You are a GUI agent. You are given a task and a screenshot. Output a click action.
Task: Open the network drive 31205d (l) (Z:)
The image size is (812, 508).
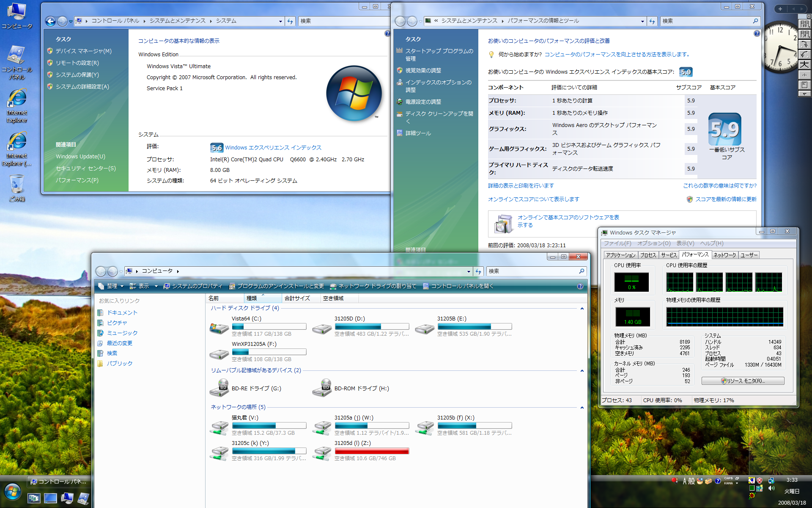322,452
